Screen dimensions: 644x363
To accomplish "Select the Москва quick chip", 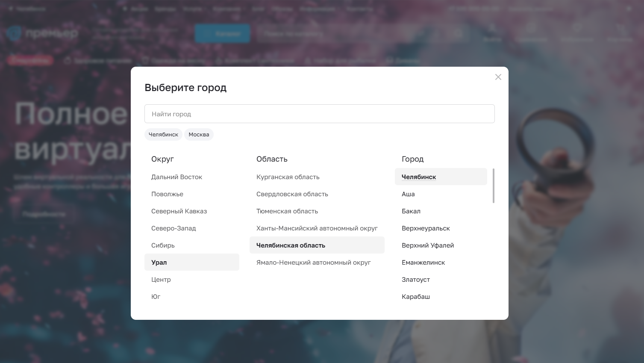I will pos(199,135).
